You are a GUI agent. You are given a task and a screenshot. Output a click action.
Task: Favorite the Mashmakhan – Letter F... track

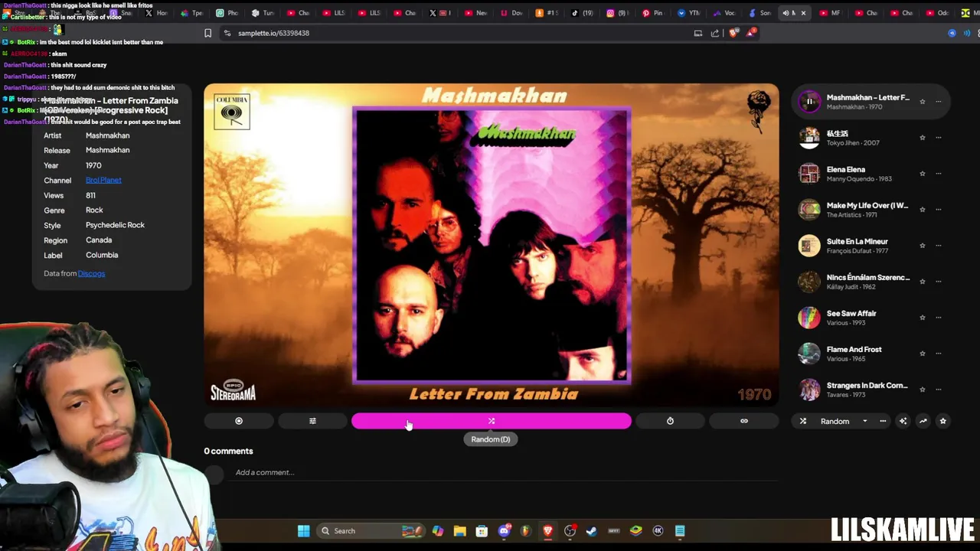pos(922,102)
